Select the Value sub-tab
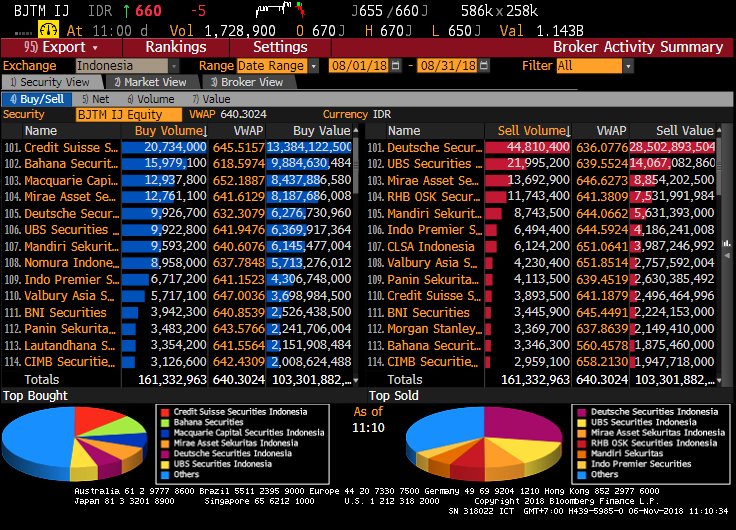 click(x=212, y=99)
